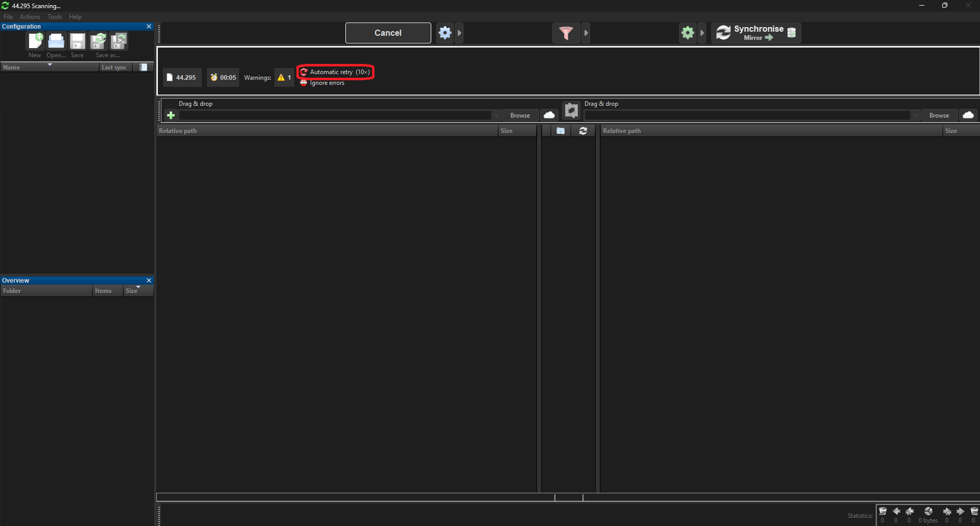Click the swap sides icon between folders
The image size is (980, 526).
(x=571, y=110)
